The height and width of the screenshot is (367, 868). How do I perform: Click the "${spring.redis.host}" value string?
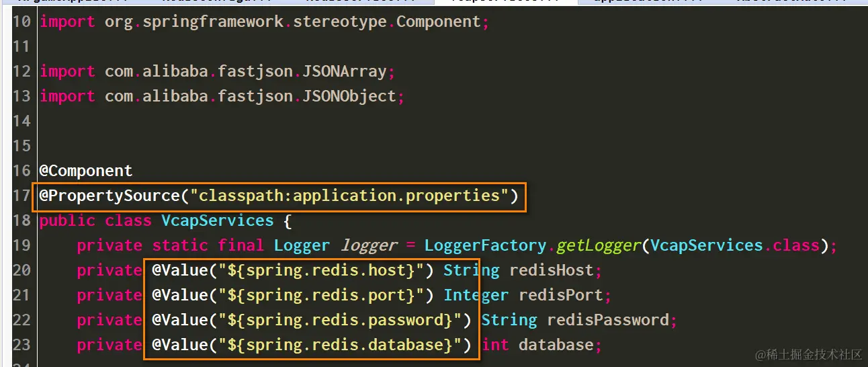[x=321, y=271]
